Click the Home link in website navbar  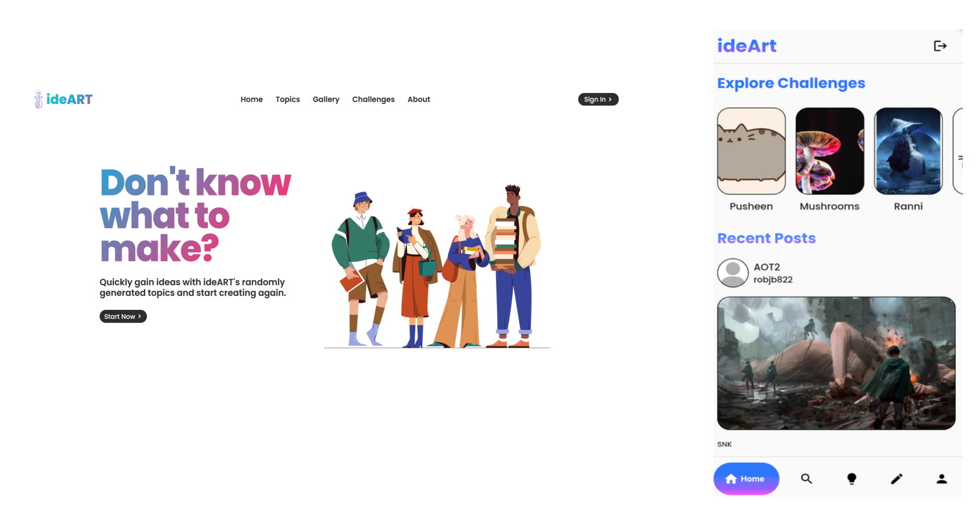pos(251,99)
